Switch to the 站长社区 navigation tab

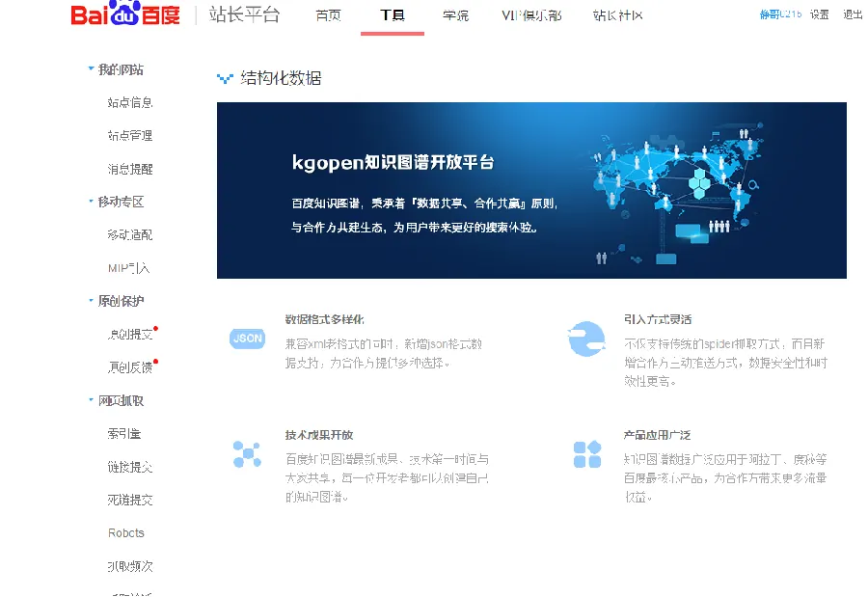click(x=618, y=15)
